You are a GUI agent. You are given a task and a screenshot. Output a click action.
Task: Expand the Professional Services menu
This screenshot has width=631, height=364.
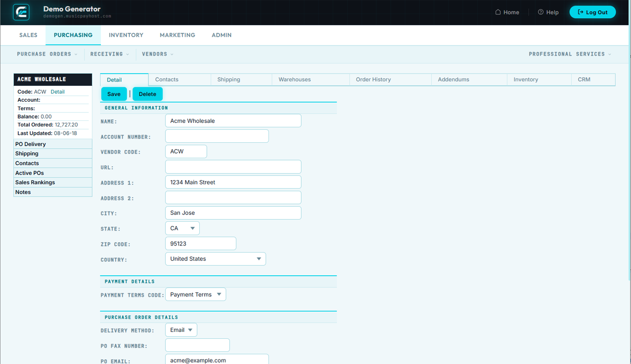click(570, 54)
